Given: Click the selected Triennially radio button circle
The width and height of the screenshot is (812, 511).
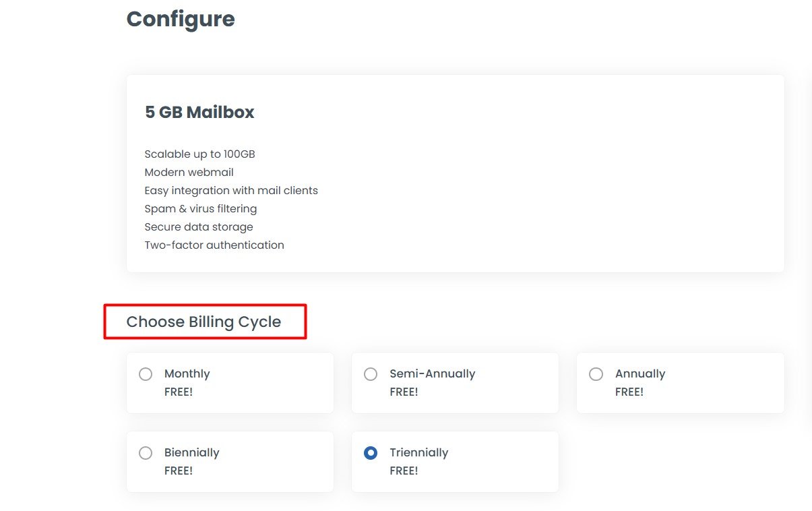Looking at the screenshot, I should point(371,453).
